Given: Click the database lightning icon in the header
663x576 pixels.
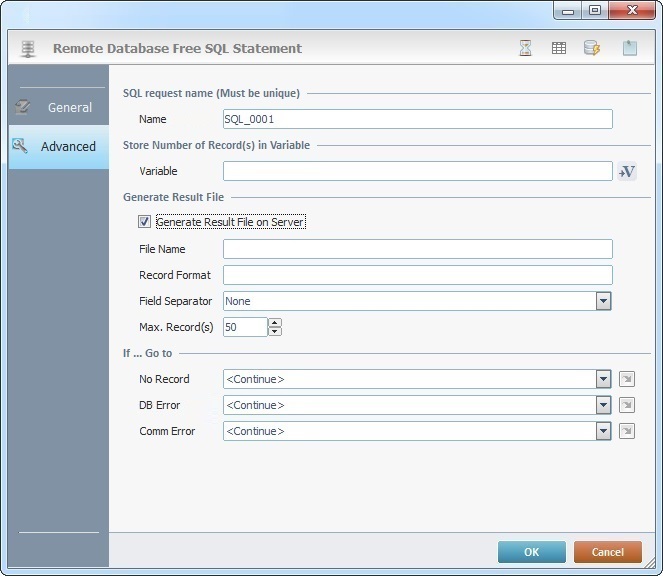Looking at the screenshot, I should (x=592, y=48).
